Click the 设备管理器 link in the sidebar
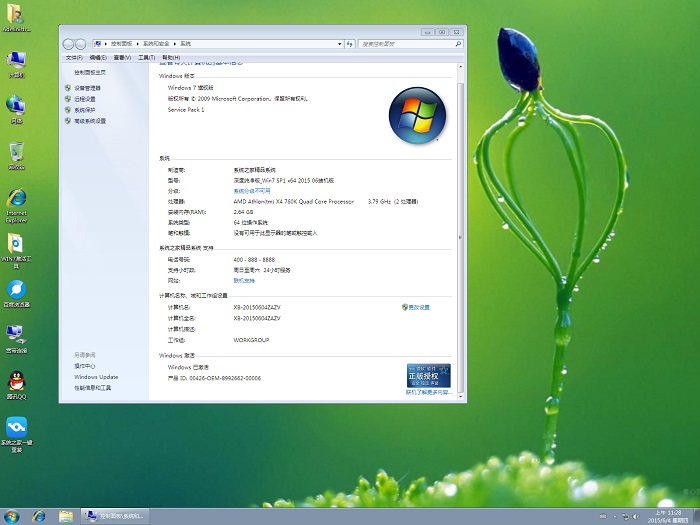Image resolution: width=700 pixels, height=525 pixels. (86, 88)
